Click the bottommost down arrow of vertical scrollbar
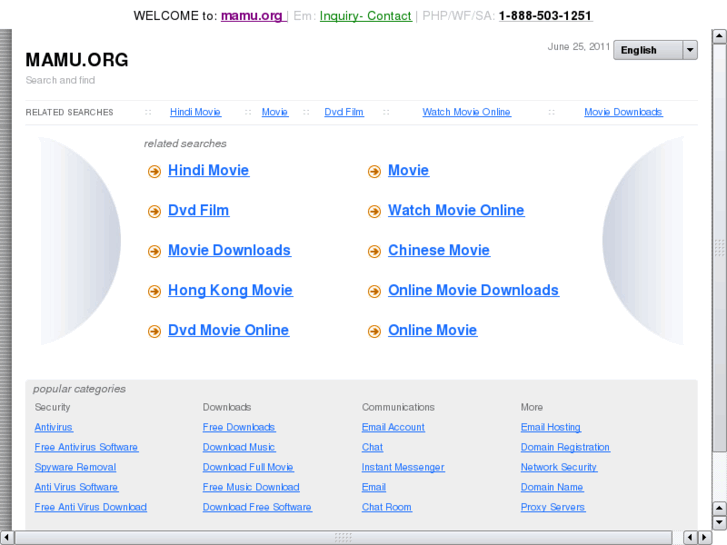The height and width of the screenshot is (545, 727). point(719,522)
